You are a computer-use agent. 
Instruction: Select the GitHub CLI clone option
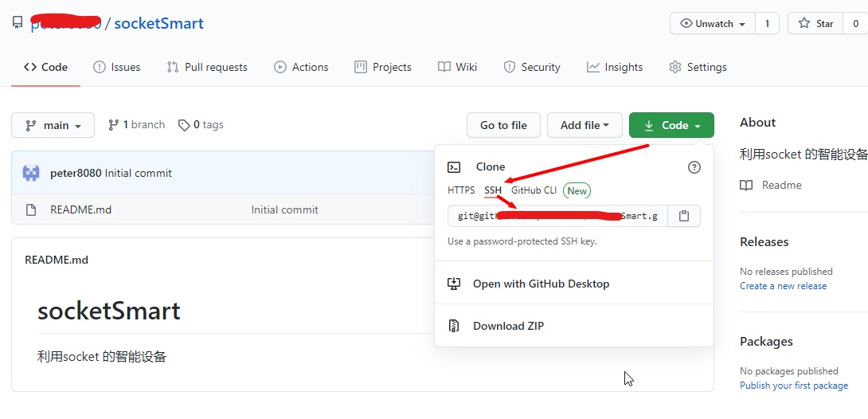pos(534,190)
